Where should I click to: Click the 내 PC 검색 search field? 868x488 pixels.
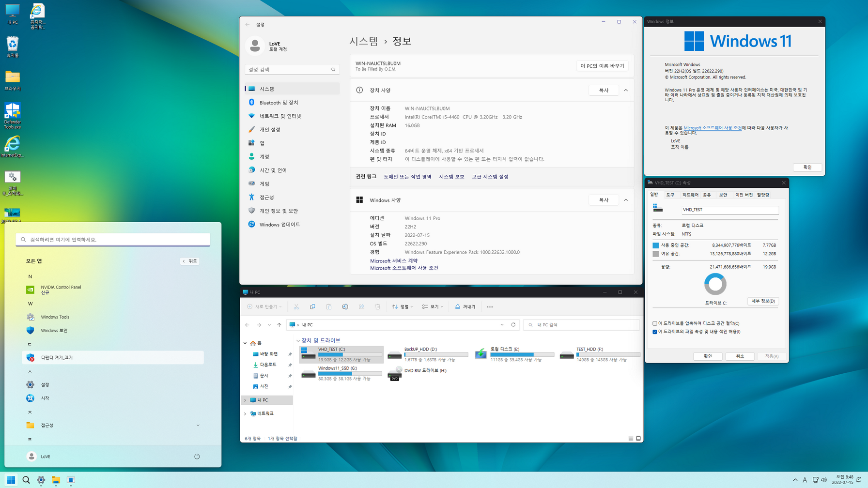(x=581, y=325)
